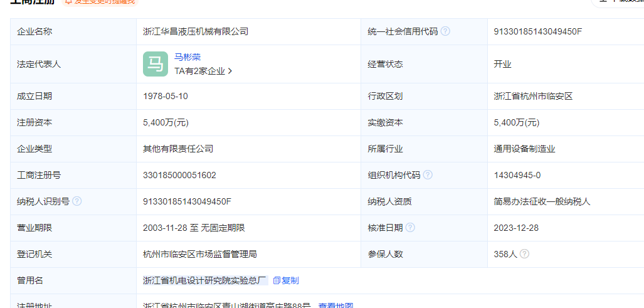
Task: Click 行政区划 value 浙江省杭州市临安区
Action: pyautogui.click(x=533, y=97)
